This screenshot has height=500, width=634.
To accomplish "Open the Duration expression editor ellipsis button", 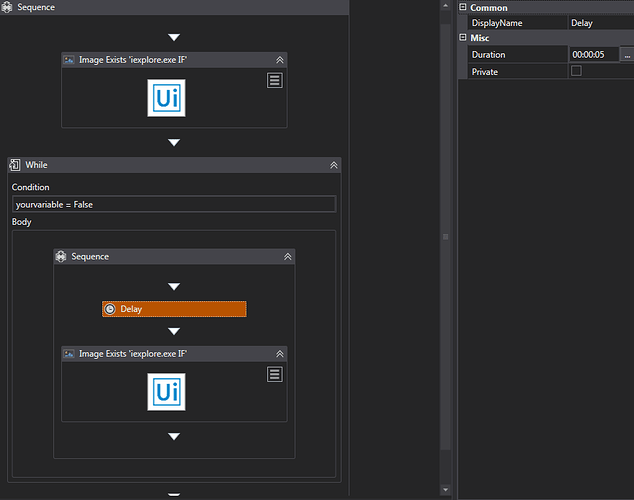I will [627, 55].
